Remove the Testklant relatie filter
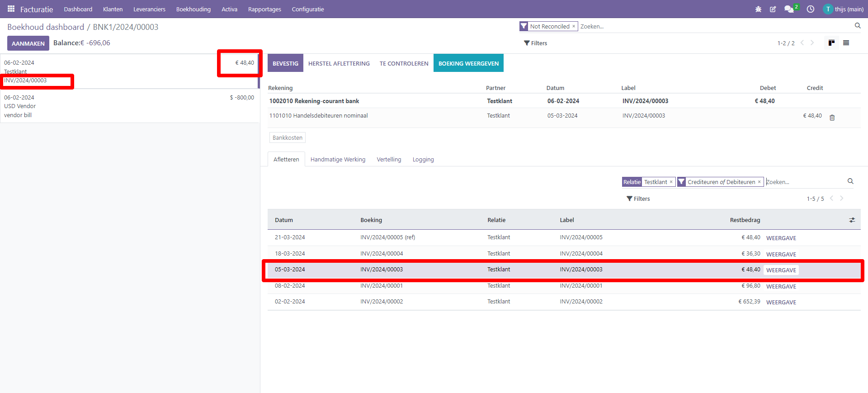The width and height of the screenshot is (868, 393). 671,182
